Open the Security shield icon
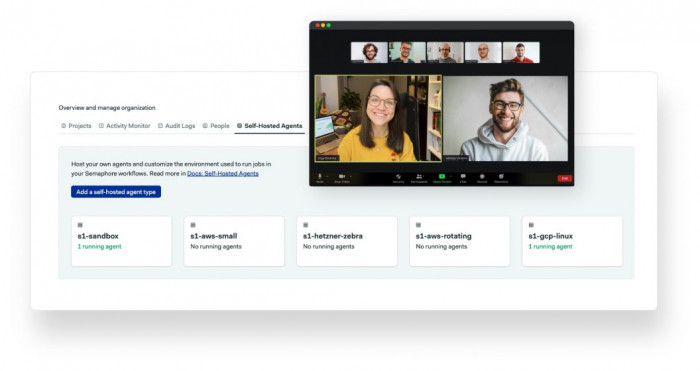 tap(398, 177)
